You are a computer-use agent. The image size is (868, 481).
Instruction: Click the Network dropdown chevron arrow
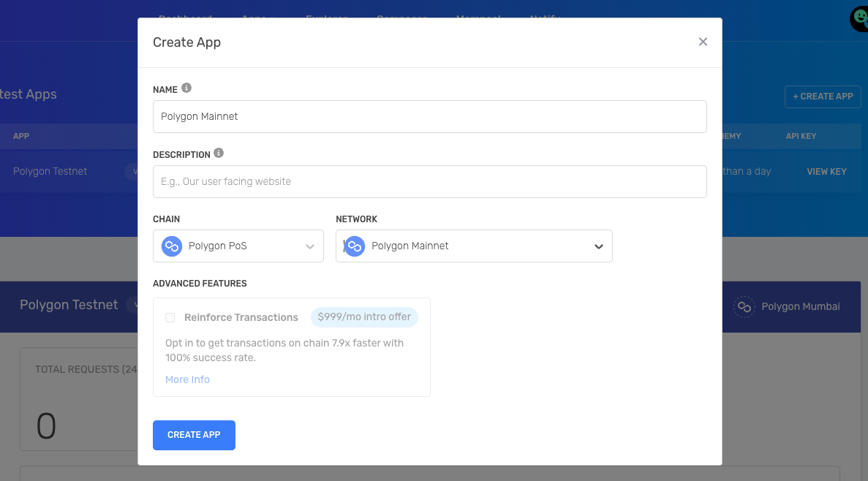[x=598, y=247]
